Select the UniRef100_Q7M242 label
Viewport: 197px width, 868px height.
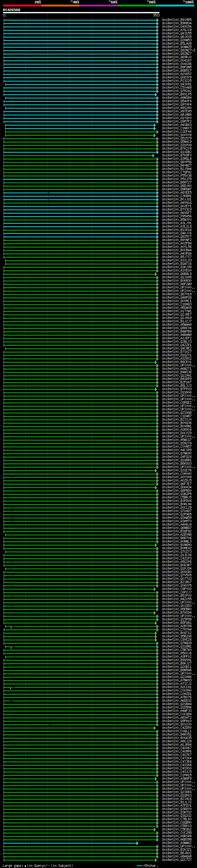pyautogui.click(x=176, y=91)
